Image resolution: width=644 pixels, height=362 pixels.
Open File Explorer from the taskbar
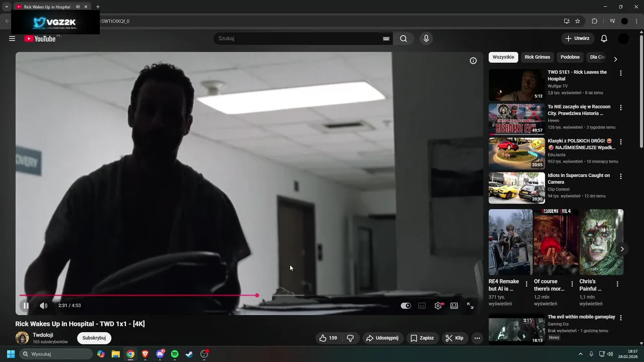pos(116,354)
